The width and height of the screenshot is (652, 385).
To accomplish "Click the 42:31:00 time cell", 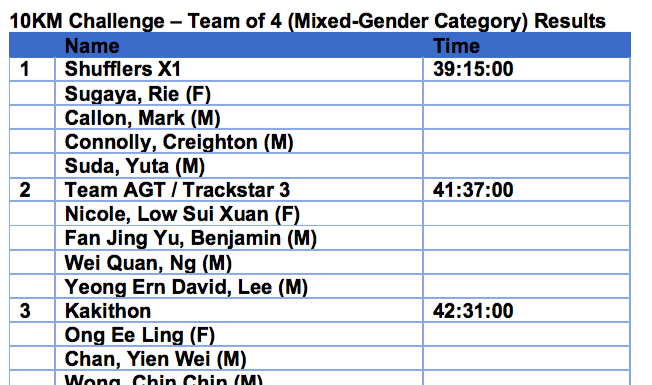I will (473, 311).
